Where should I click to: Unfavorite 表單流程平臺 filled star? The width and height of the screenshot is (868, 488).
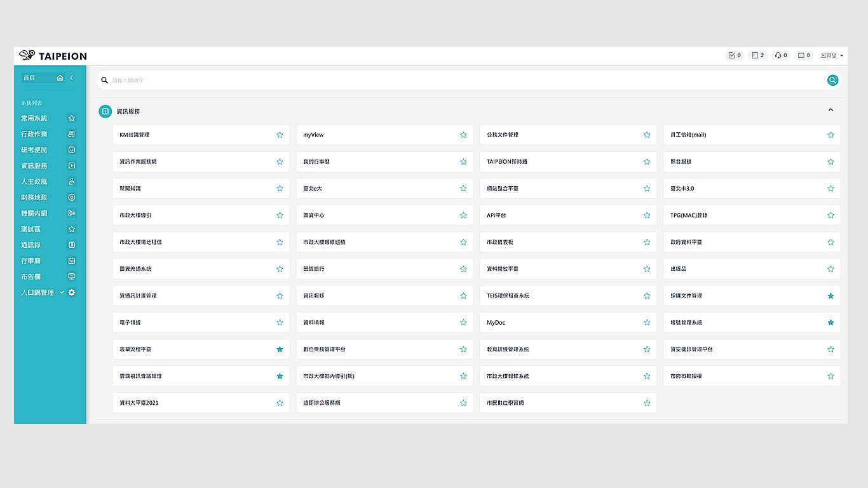pos(280,349)
